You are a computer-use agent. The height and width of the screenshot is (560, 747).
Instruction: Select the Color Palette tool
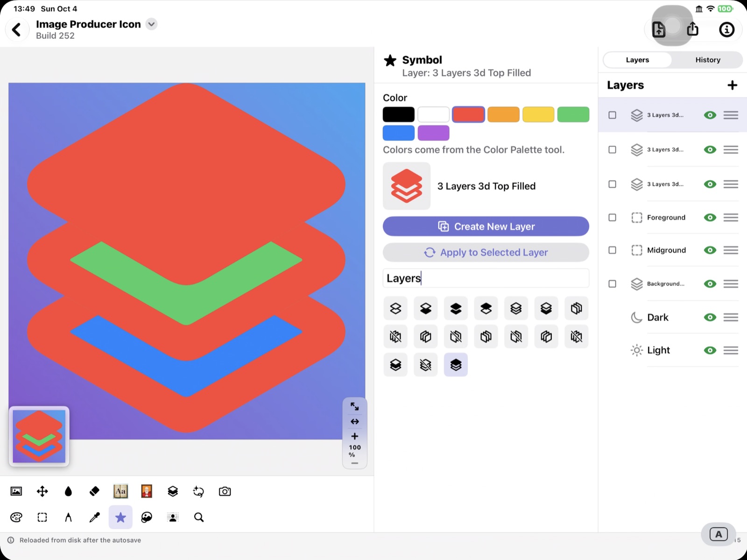[16, 517]
